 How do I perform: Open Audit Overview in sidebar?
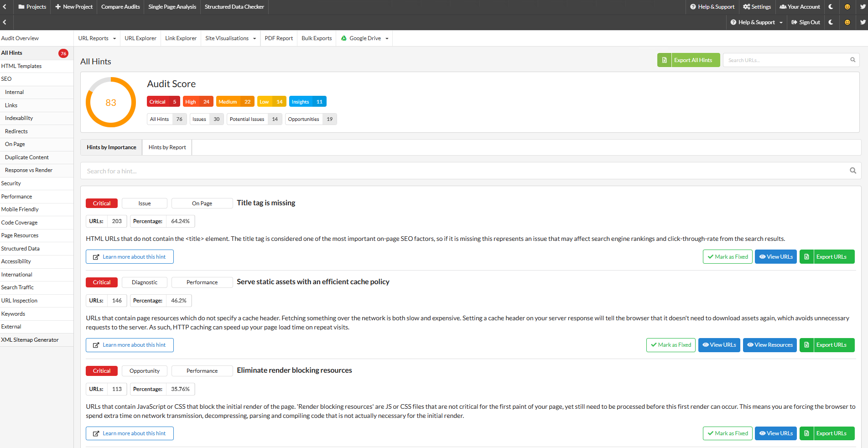click(x=36, y=38)
